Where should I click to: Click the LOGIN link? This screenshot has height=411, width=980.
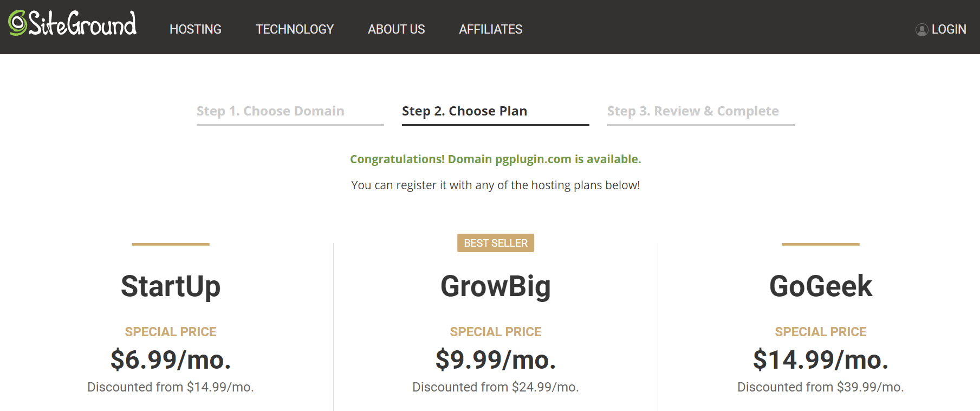(x=949, y=30)
